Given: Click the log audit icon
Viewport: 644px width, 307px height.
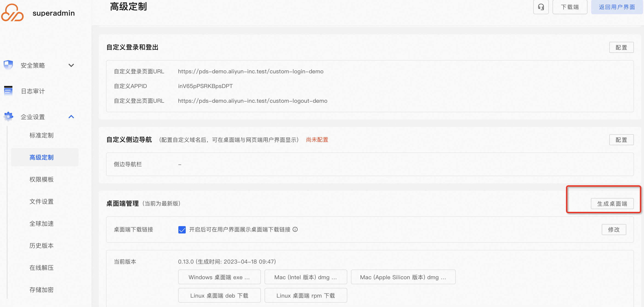Looking at the screenshot, I should tap(8, 91).
